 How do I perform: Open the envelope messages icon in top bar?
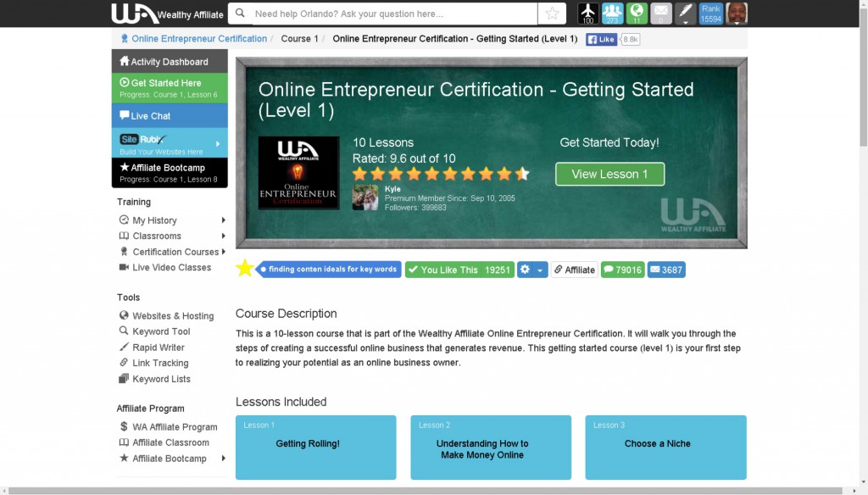pos(661,14)
